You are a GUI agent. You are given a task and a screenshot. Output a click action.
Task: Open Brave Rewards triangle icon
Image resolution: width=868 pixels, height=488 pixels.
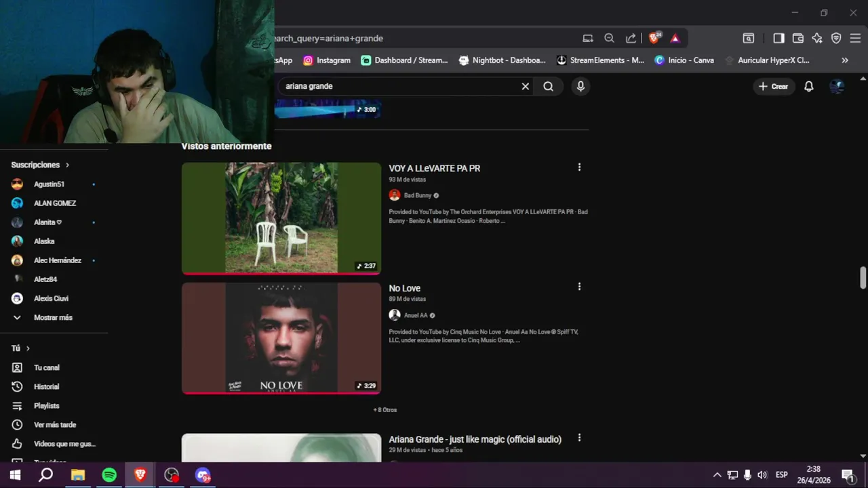click(675, 38)
